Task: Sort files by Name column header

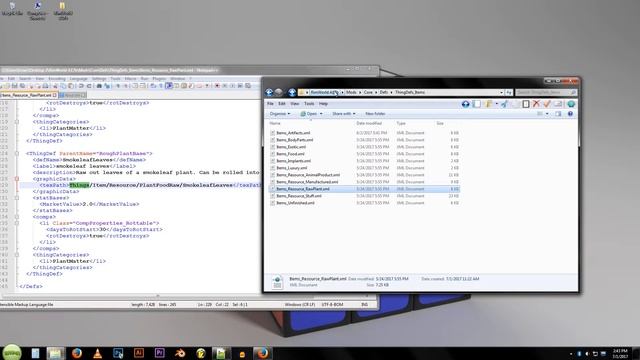Action: pos(275,123)
